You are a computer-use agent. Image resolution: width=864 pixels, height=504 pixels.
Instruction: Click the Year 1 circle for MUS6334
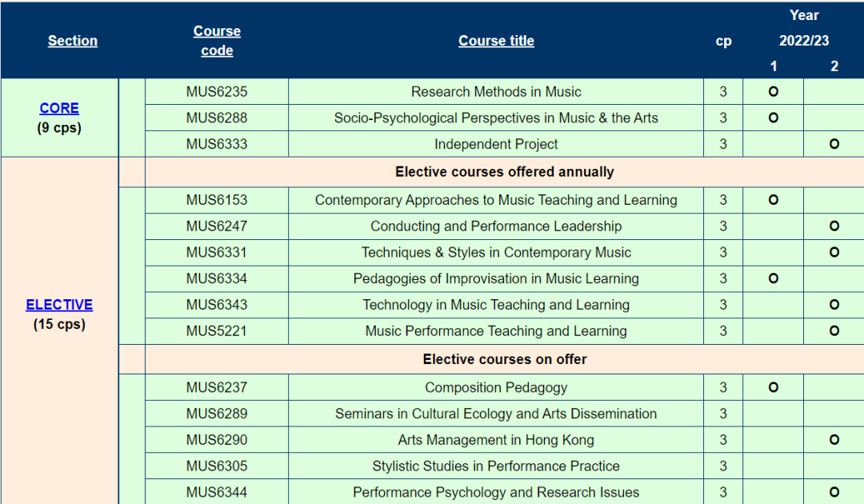coord(774,278)
